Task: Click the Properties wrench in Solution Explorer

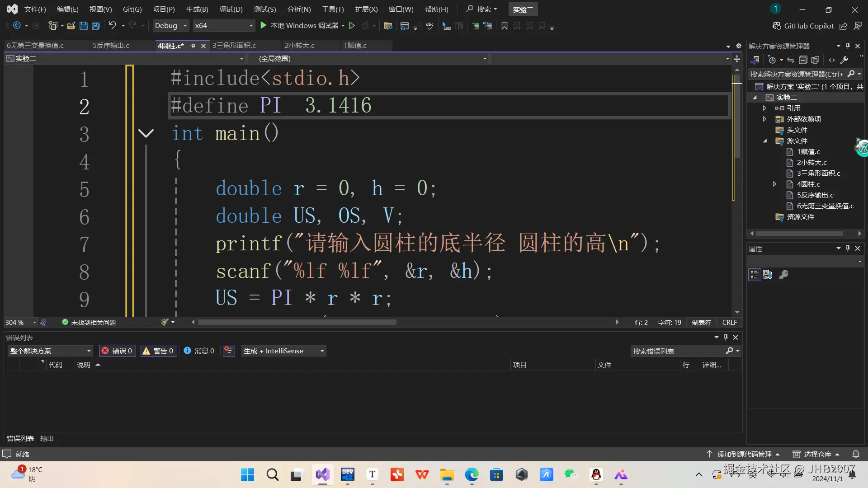Action: pyautogui.click(x=844, y=60)
